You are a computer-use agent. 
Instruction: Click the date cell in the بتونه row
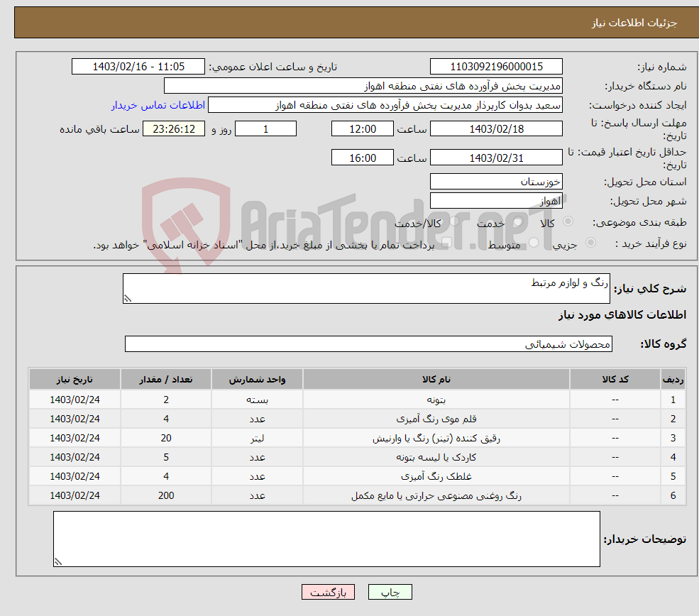click(x=75, y=400)
